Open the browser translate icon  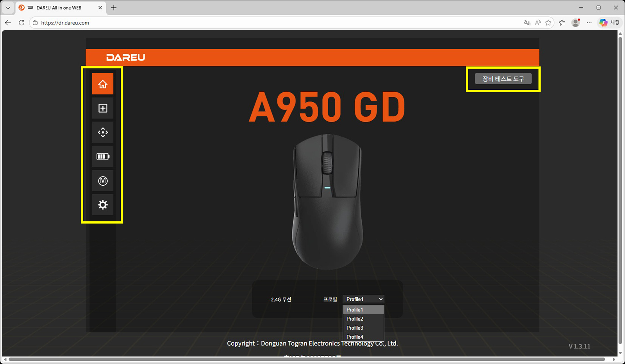coord(527,23)
